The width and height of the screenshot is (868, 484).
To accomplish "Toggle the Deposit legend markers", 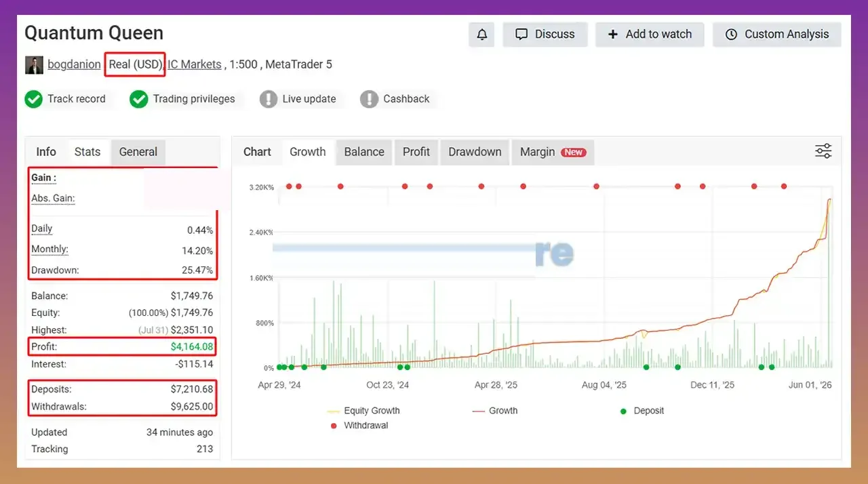I will click(x=642, y=411).
